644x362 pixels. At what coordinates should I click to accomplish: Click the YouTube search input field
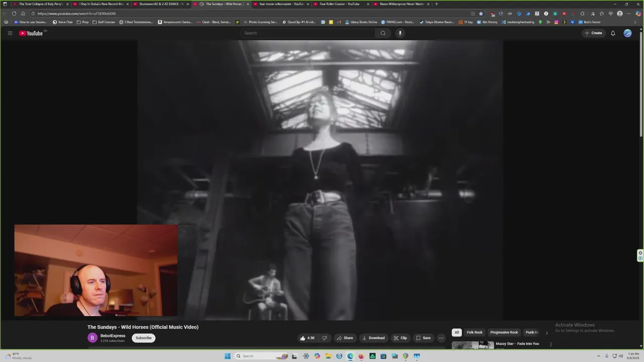coord(308,33)
